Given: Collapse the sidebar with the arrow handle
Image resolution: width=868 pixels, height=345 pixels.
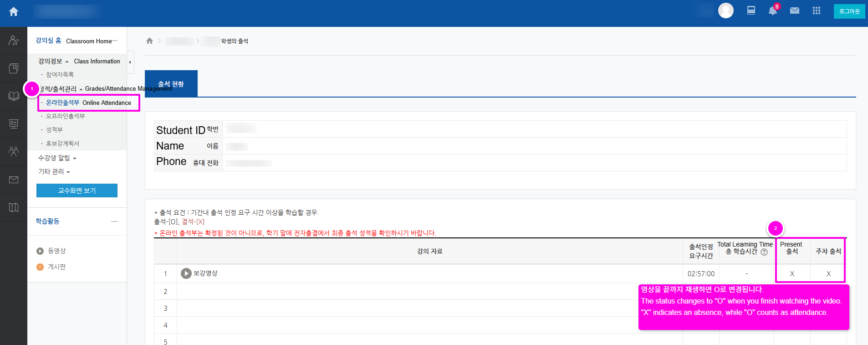Looking at the screenshot, I should click(x=130, y=62).
